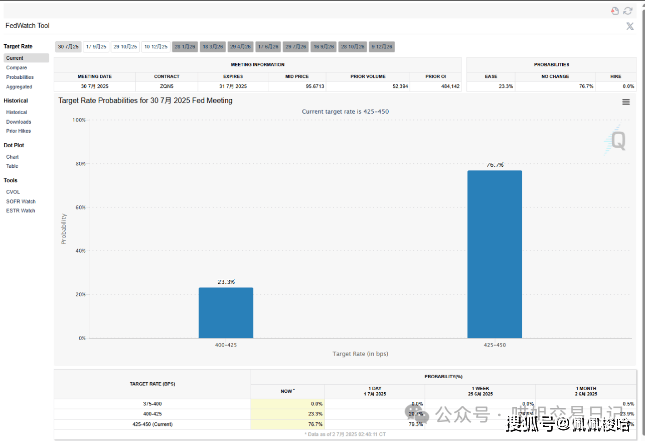Screen dimensions: 645x441
Task: Click the 425-450 bar in the chart
Action: click(x=494, y=254)
